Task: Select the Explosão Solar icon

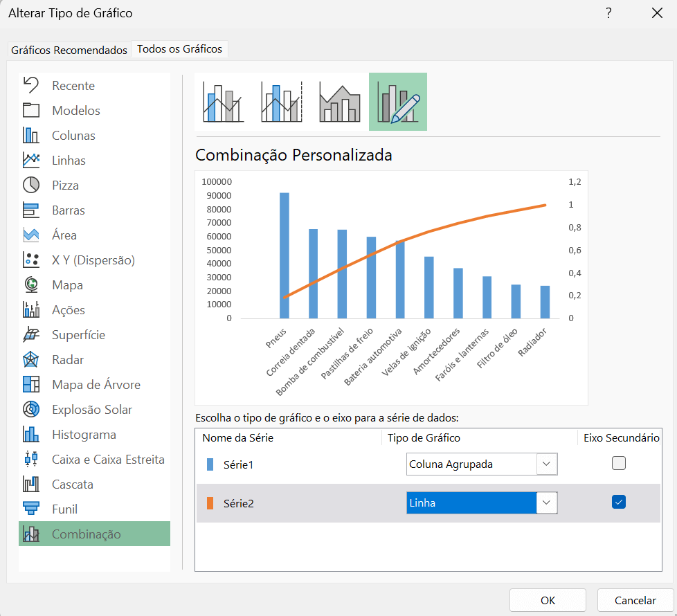Action: [x=31, y=409]
